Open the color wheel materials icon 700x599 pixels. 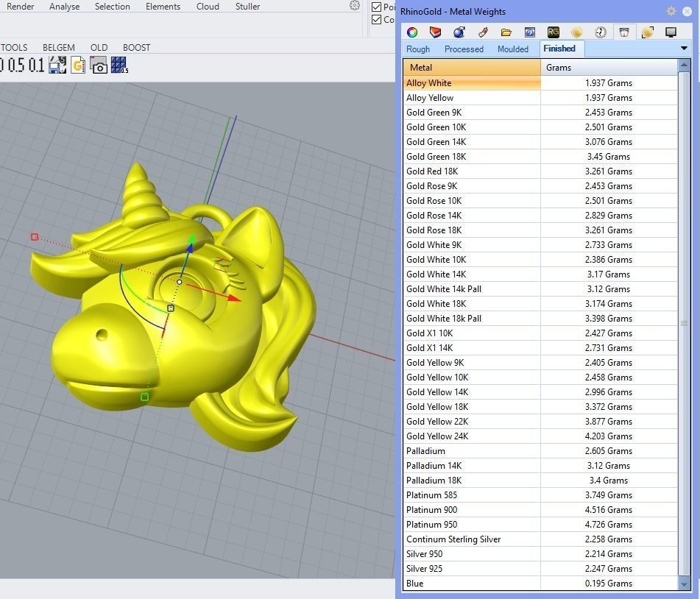point(412,32)
